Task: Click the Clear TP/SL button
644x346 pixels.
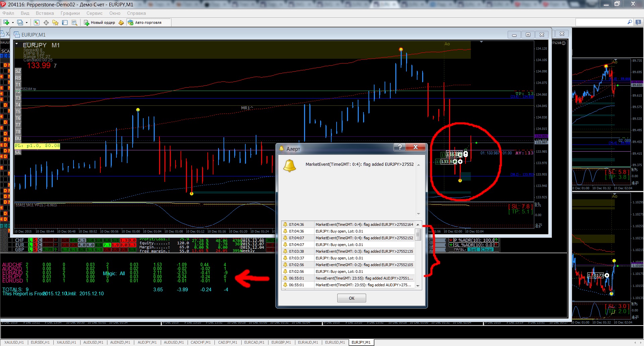Action: click(487, 250)
